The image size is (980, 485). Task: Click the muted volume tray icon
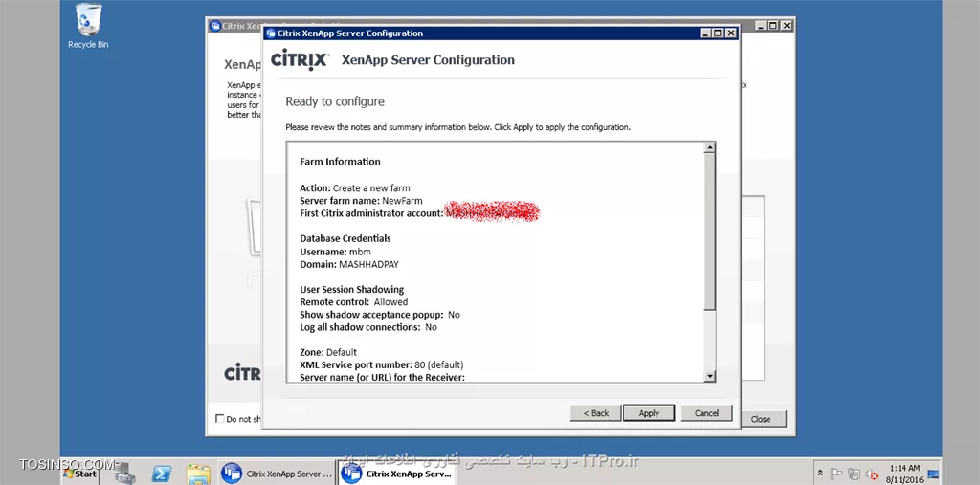click(x=872, y=474)
